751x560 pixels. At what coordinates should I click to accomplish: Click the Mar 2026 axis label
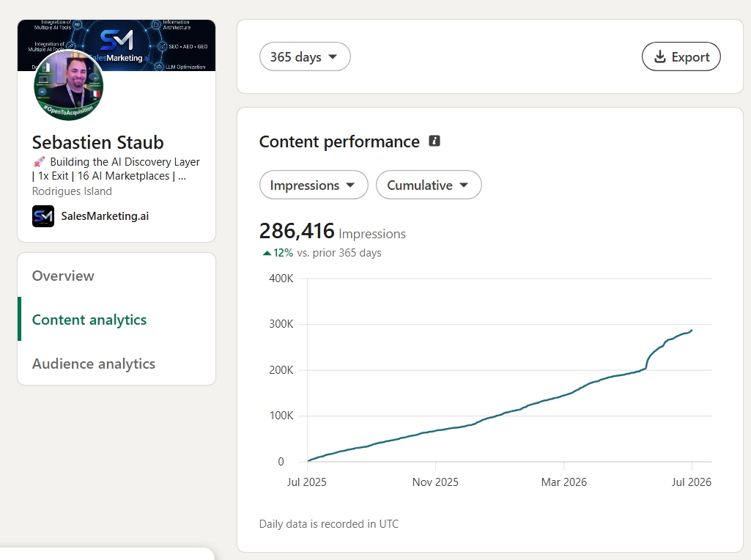tap(563, 482)
